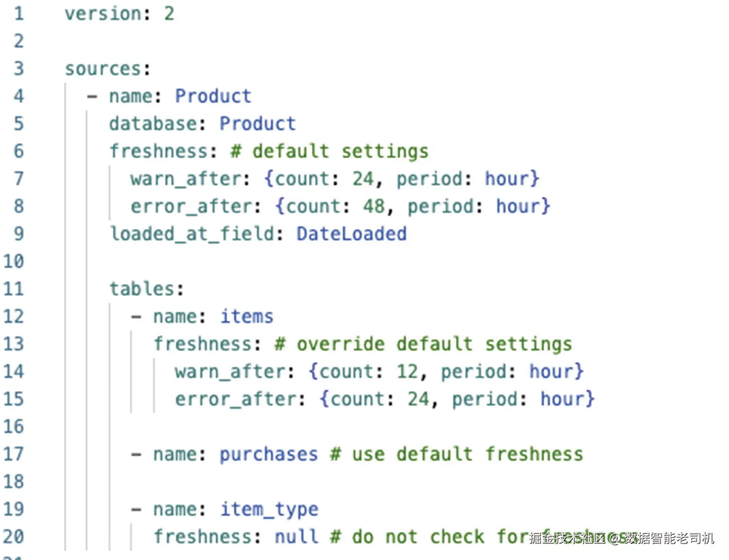This screenshot has height=560, width=729.
Task: Click the 'tables' key on line 11
Action: [x=142, y=289]
